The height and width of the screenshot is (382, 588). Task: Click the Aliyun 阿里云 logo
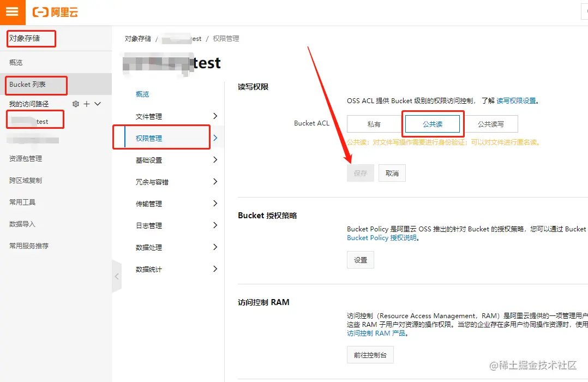click(x=56, y=12)
